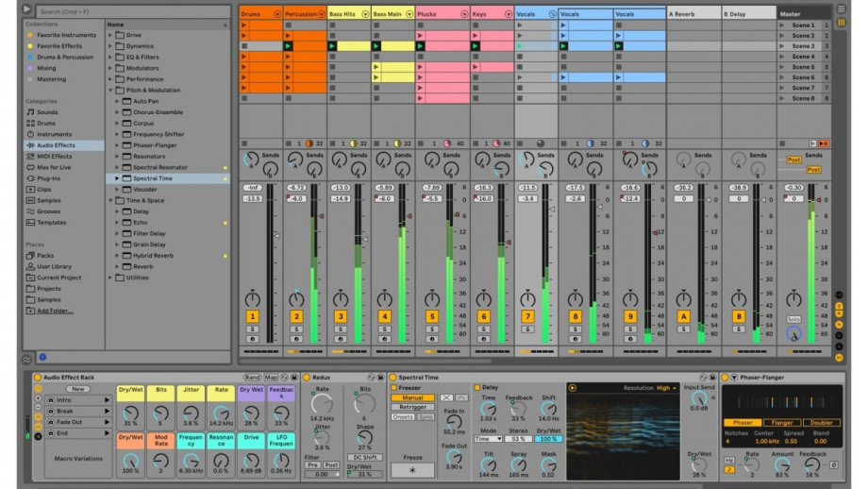Launch Scene 5 from Master track
Image resolution: width=868 pixels, height=489 pixels.
click(x=781, y=67)
